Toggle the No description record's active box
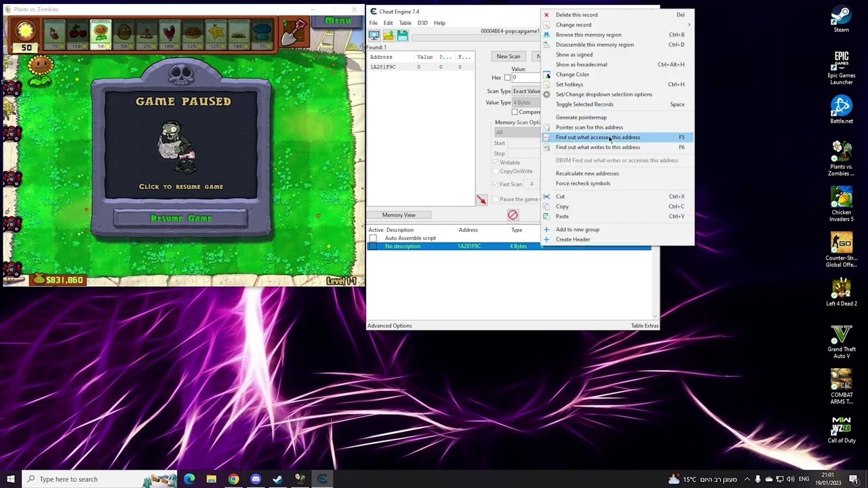This screenshot has width=868, height=488. (x=372, y=247)
